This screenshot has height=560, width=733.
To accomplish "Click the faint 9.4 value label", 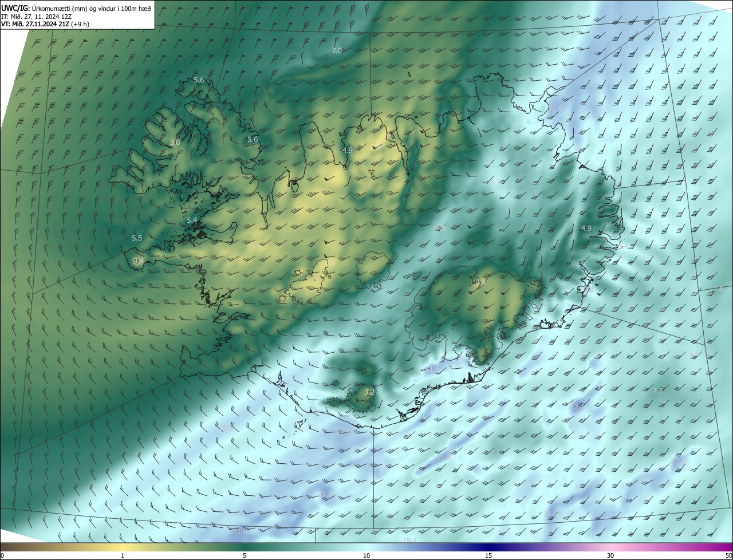I will [x=693, y=353].
